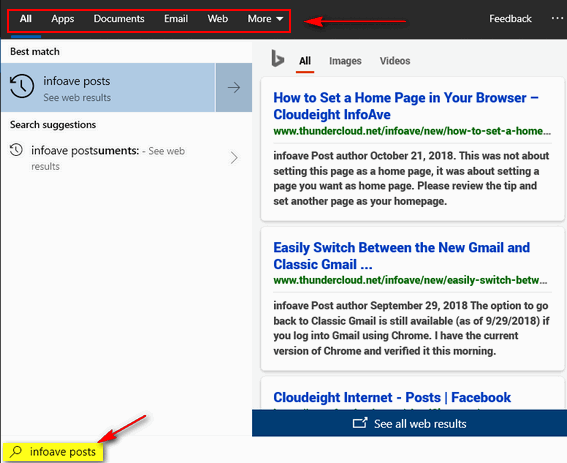
Task: Click the thundercloud how-to-set-a-home URL
Action: pyautogui.click(x=412, y=131)
